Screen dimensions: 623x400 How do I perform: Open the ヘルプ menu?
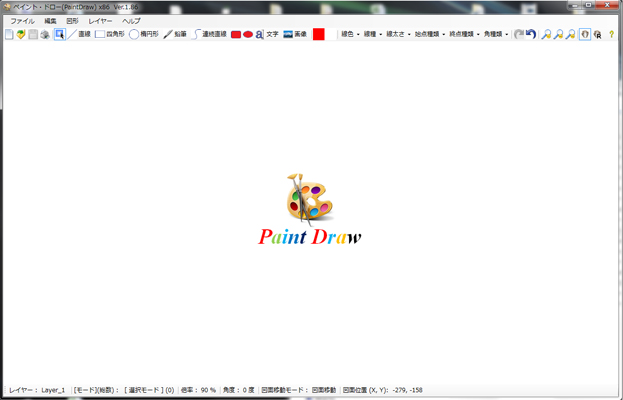click(131, 21)
